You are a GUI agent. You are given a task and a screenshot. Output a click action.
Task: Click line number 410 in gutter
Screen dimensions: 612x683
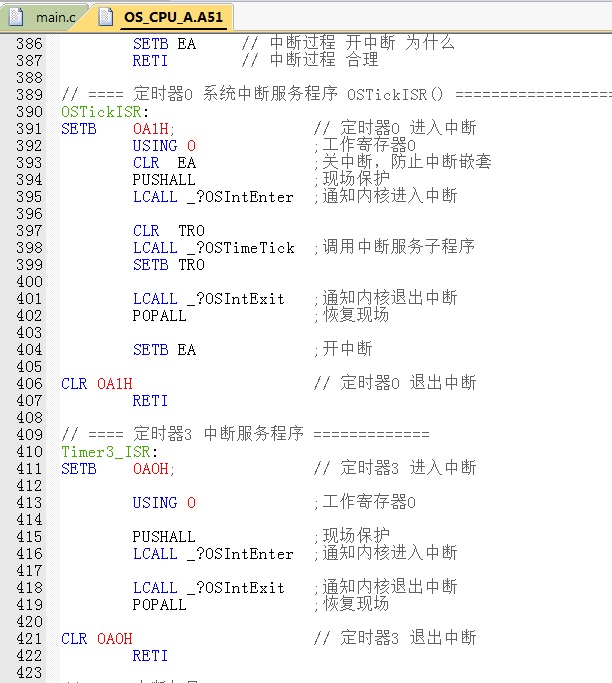tap(30, 451)
